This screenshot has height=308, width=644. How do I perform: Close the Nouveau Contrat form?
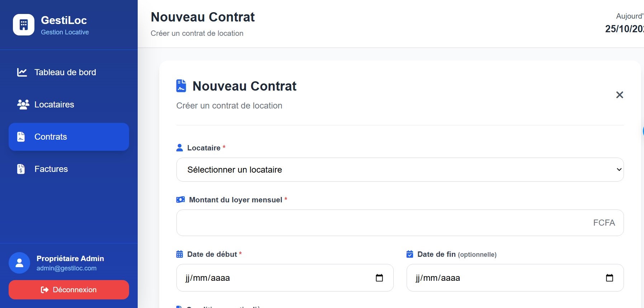pos(619,95)
